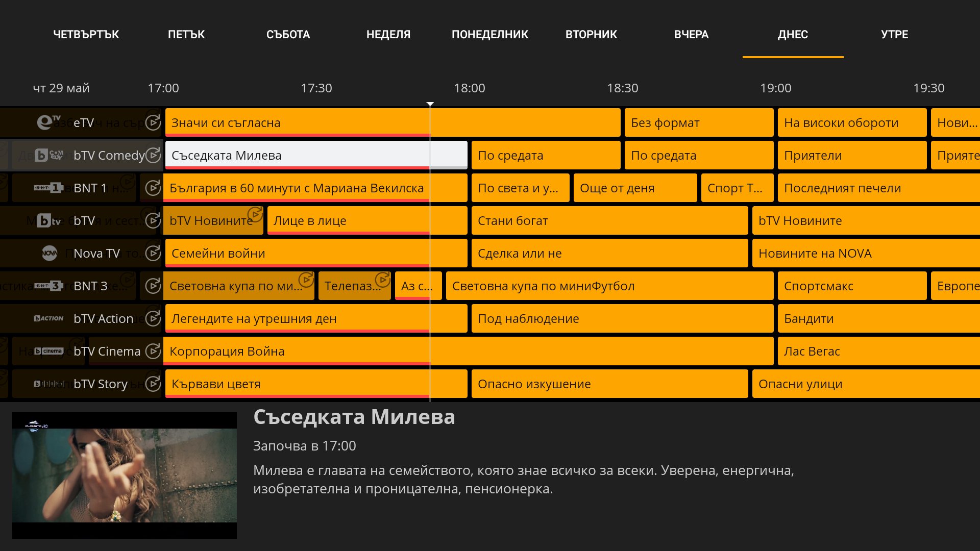Screen dimensions: 980x551
Task: Click the replay icon beside BNT 1
Action: [x=153, y=188]
